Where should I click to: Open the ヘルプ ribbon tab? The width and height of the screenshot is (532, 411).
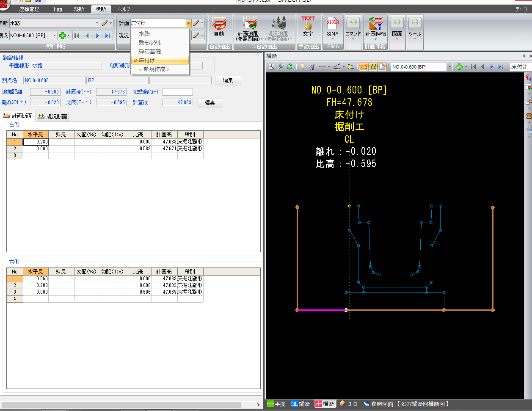tap(124, 9)
